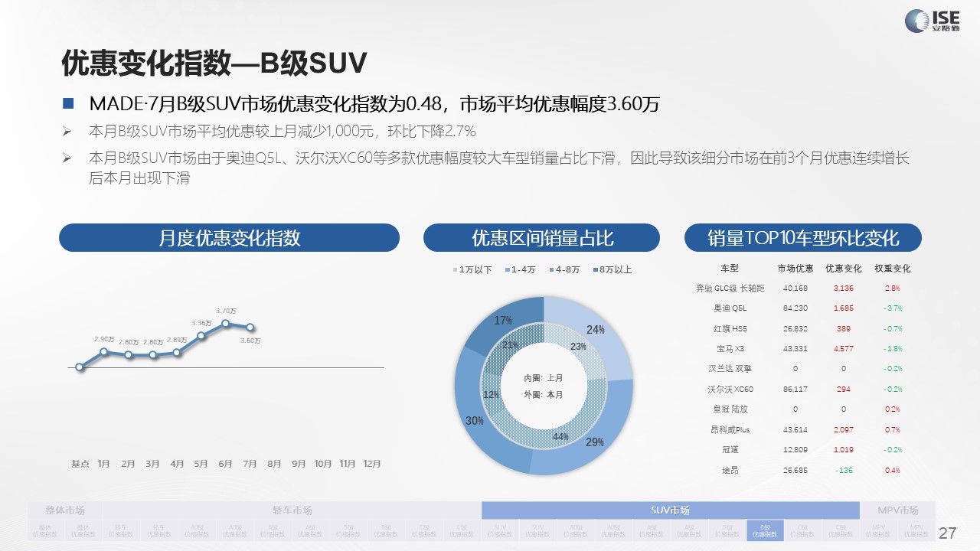
Task: Click page number 27
Action: [x=948, y=532]
